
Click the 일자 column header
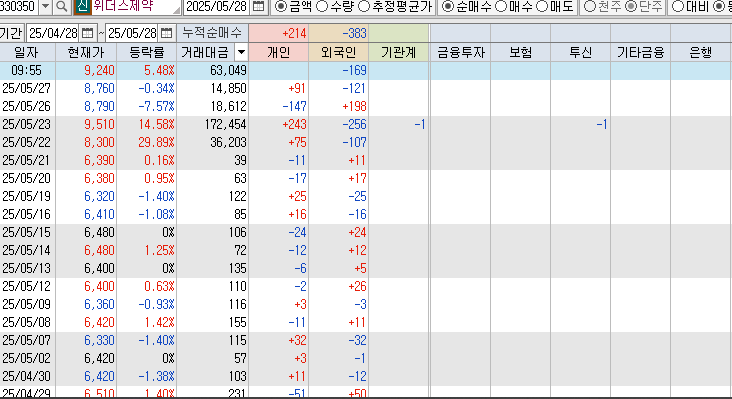tap(27, 52)
